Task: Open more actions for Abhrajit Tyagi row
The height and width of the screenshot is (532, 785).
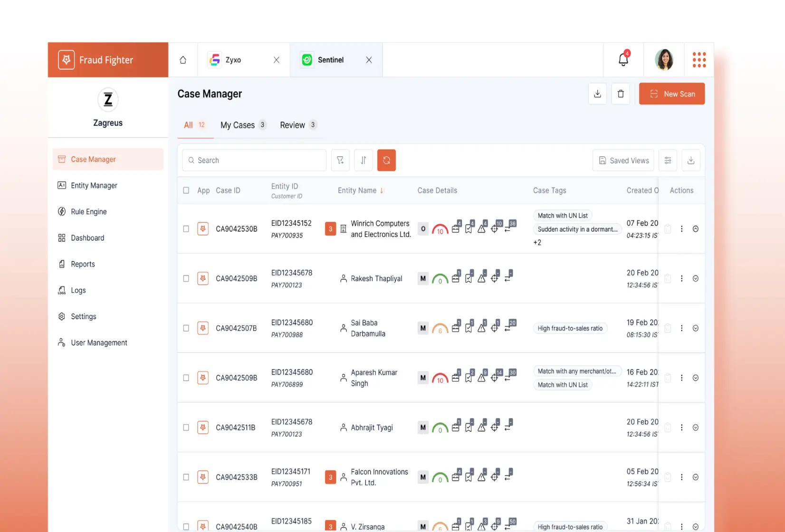Action: coord(681,427)
